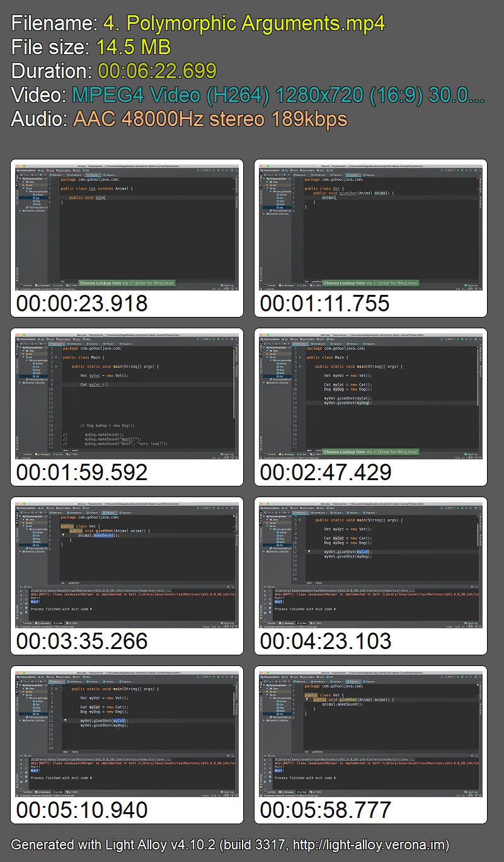504x862 pixels.
Task: Open the video frame thumbnail above 00:01:59.592
Action: pos(126,396)
